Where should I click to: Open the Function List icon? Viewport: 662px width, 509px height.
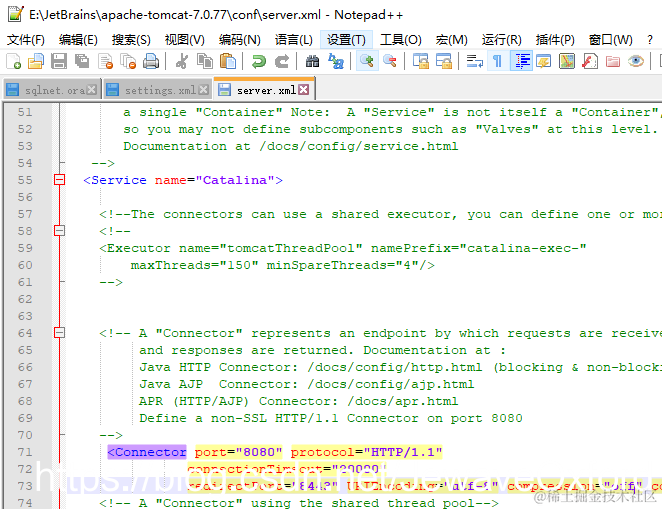(x=590, y=62)
